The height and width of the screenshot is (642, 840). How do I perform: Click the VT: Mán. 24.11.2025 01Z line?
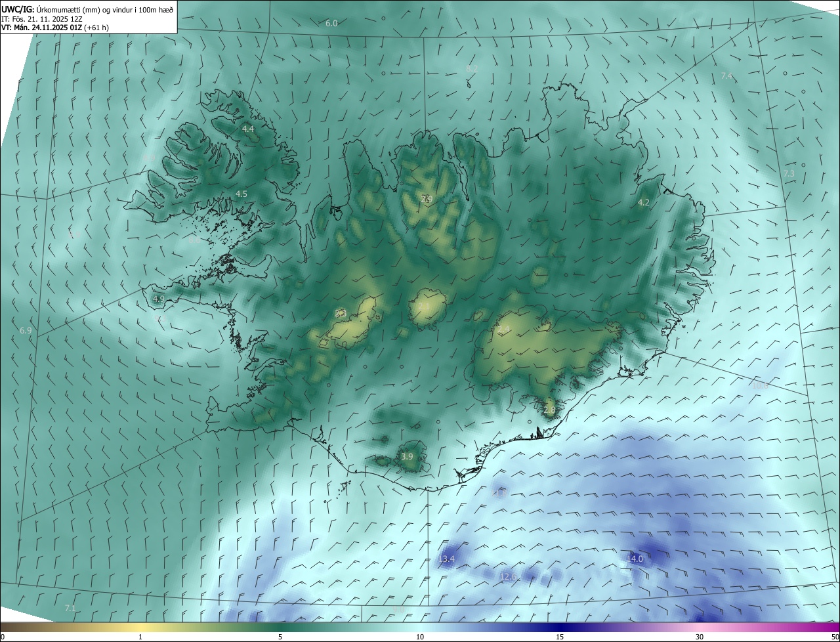pyautogui.click(x=55, y=28)
